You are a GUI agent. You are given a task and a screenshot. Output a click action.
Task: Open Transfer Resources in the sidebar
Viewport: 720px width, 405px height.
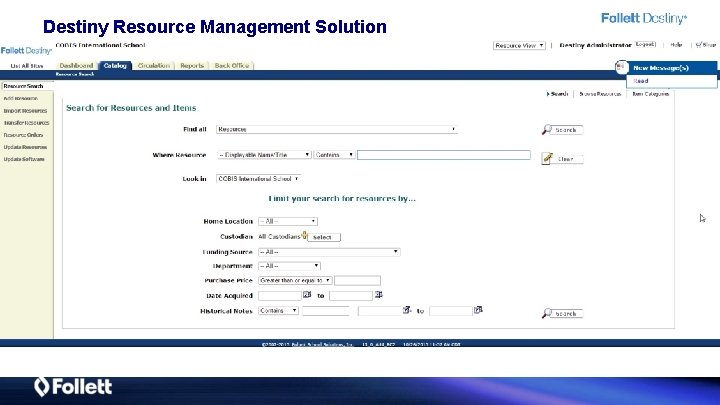(x=26, y=123)
